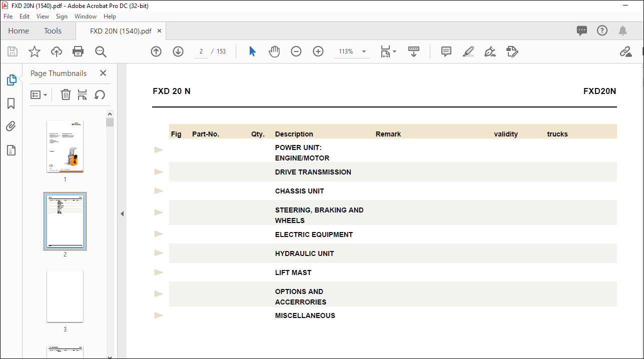Click the thumbnails panel scroll up arrow
This screenshot has width=644, height=359.
click(x=110, y=113)
